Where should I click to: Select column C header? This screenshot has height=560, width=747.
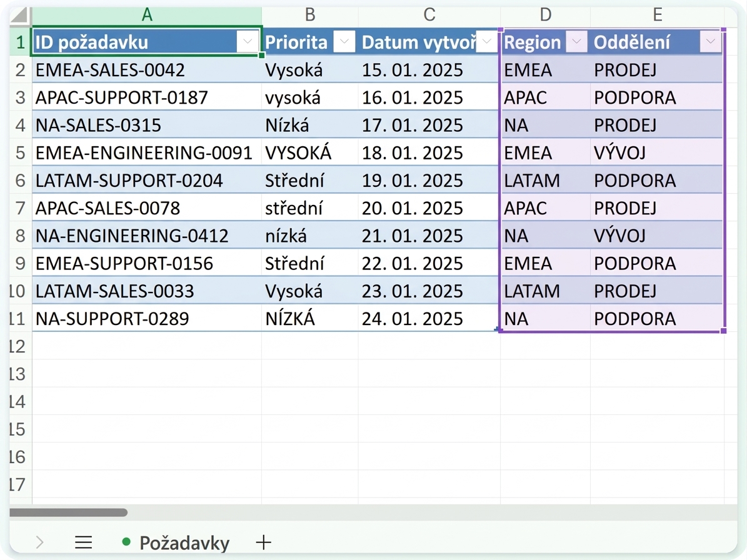pyautogui.click(x=429, y=15)
